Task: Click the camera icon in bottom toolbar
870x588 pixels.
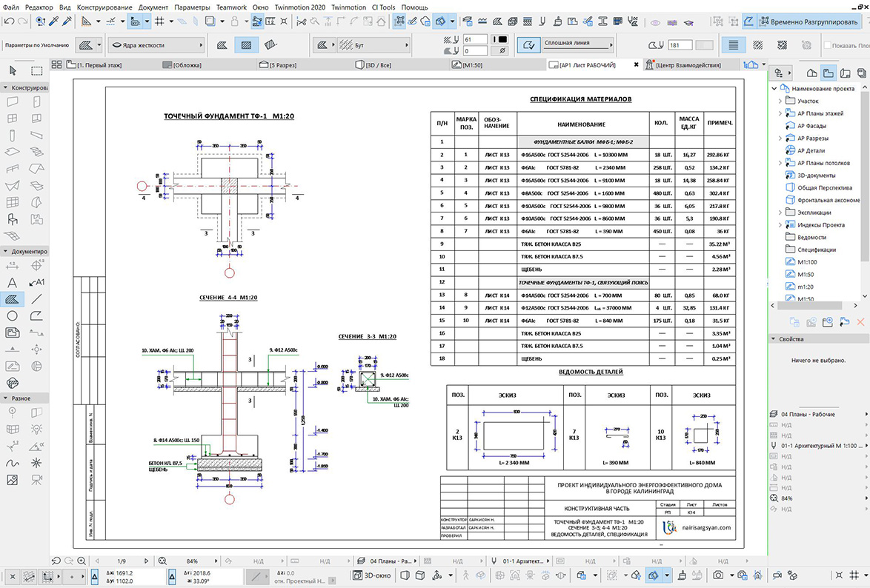Action: (x=719, y=575)
